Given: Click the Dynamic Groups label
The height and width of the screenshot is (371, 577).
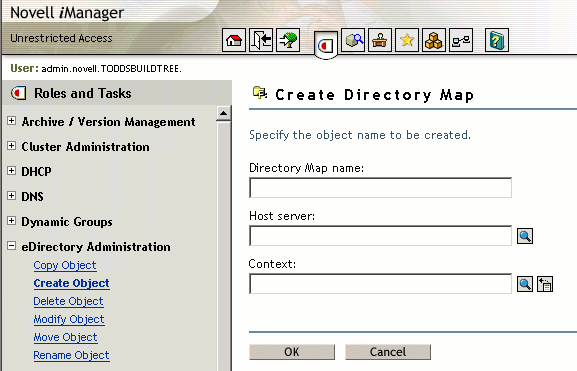Looking at the screenshot, I should pyautogui.click(x=67, y=222).
